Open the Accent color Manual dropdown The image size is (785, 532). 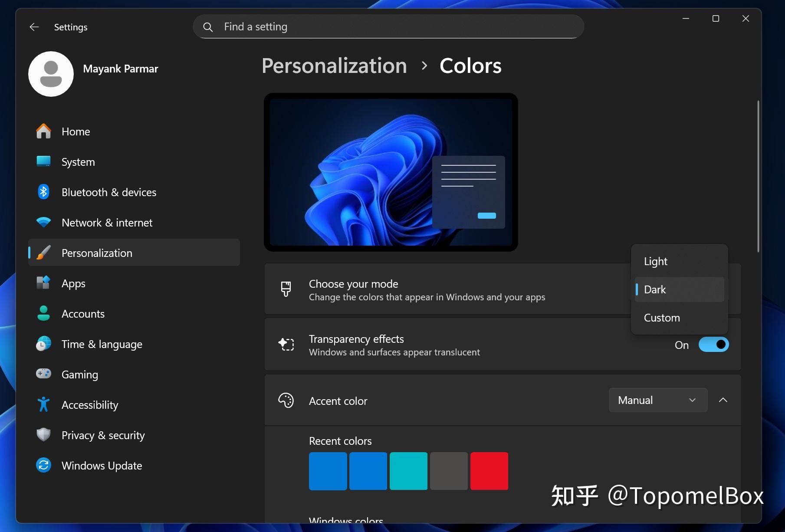coord(658,400)
